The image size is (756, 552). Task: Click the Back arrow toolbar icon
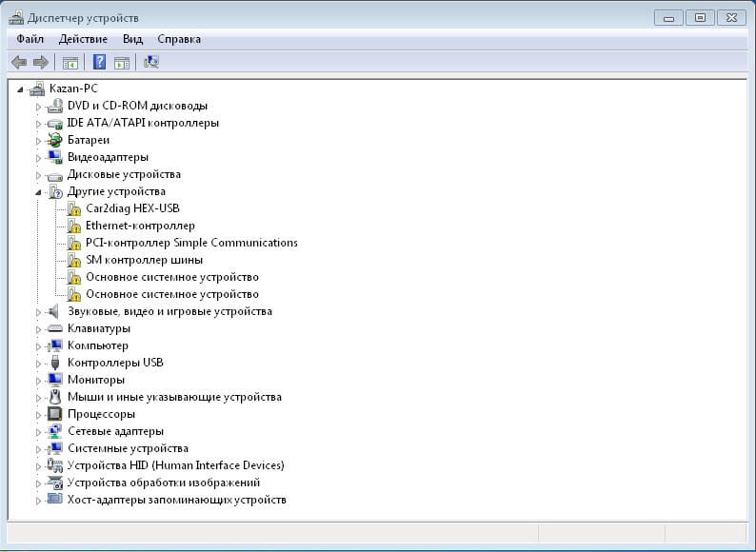[x=18, y=63]
